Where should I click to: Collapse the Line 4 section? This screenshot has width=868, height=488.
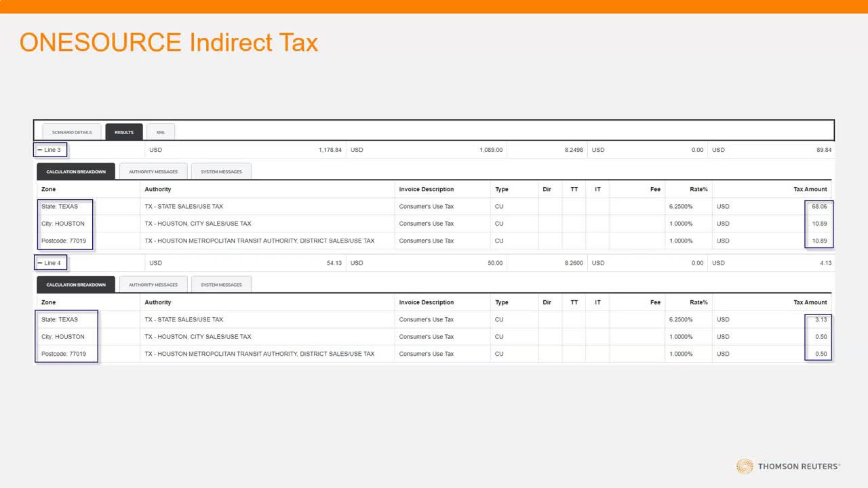pyautogui.click(x=40, y=263)
